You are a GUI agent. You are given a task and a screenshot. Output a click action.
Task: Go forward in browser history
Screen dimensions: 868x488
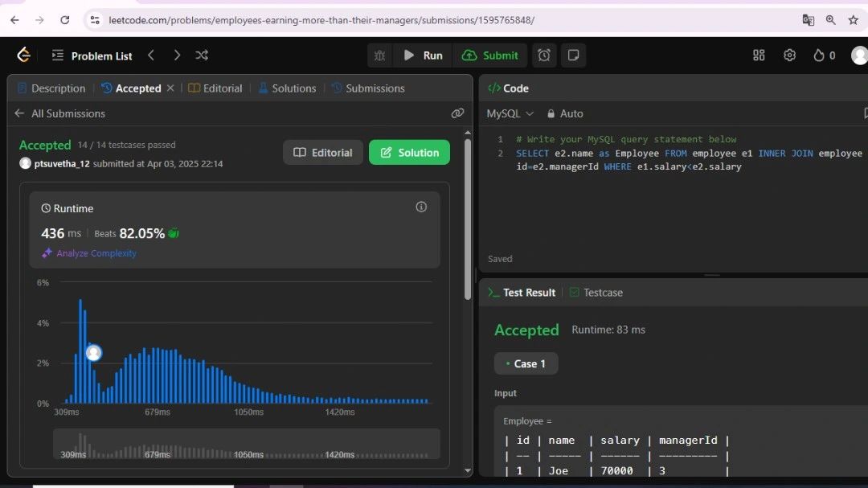[x=39, y=20]
